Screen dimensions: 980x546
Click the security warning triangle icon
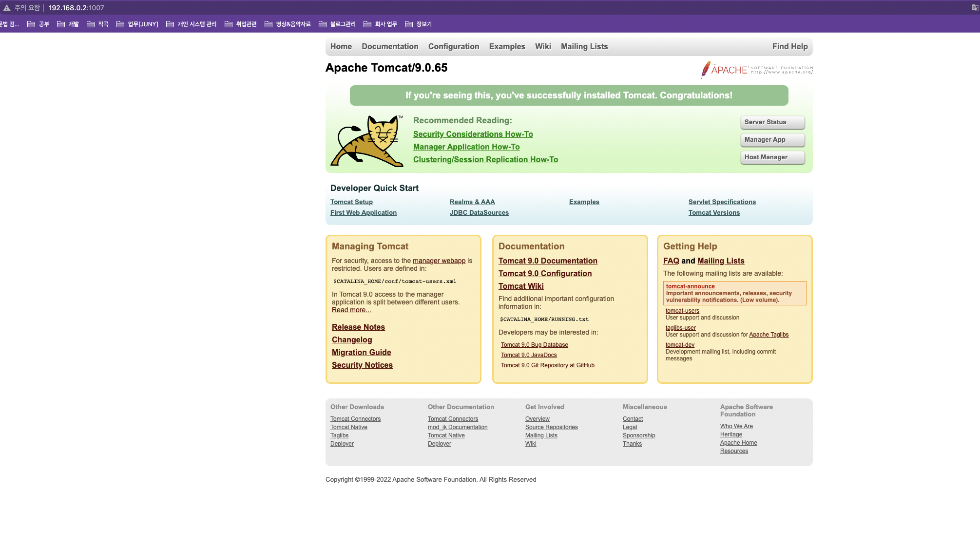coord(7,8)
